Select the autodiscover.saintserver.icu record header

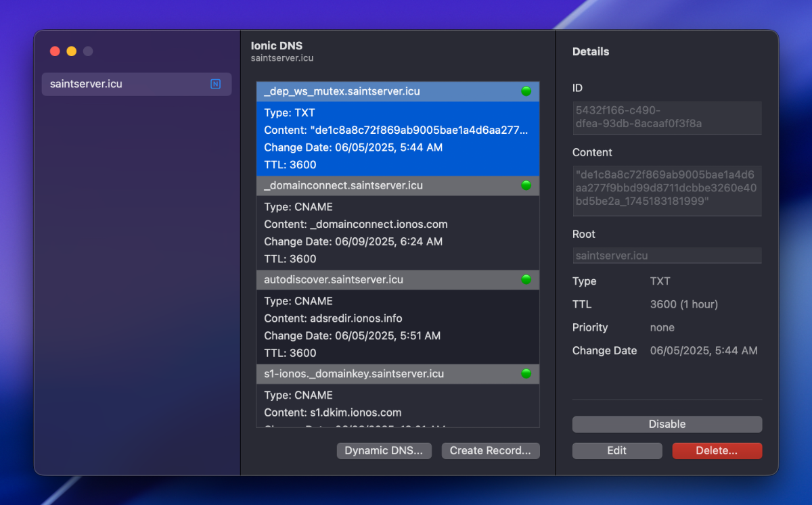(398, 279)
